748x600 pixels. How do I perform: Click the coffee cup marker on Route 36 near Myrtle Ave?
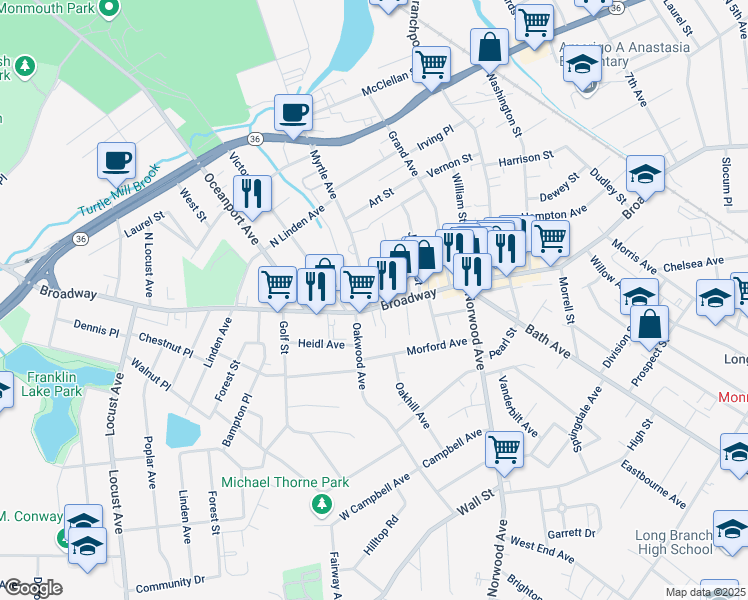[x=293, y=116]
